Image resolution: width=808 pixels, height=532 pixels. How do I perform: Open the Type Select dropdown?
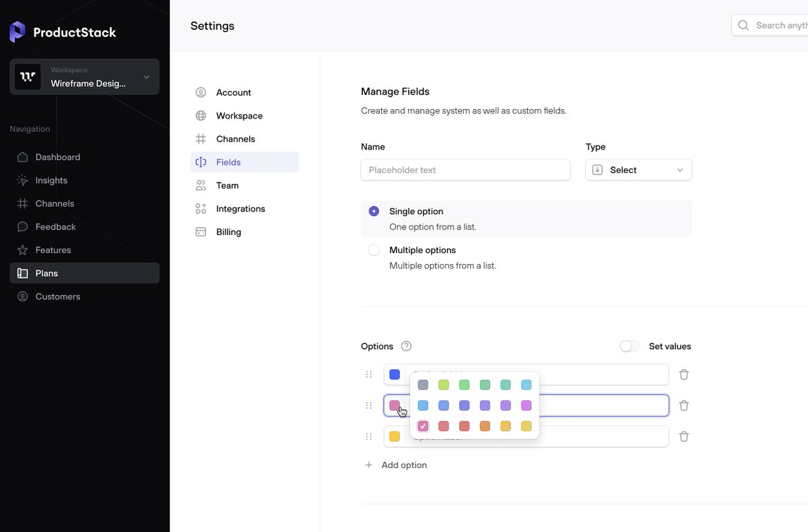click(638, 170)
